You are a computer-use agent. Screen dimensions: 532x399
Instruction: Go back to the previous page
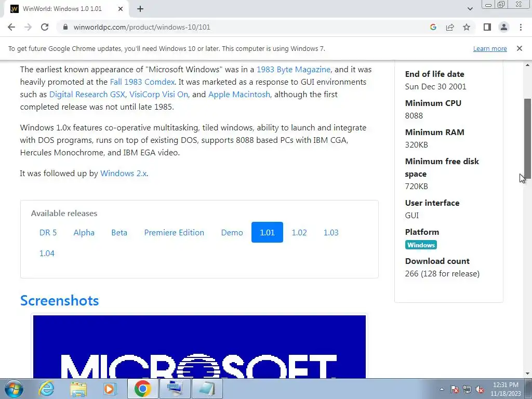(x=11, y=27)
